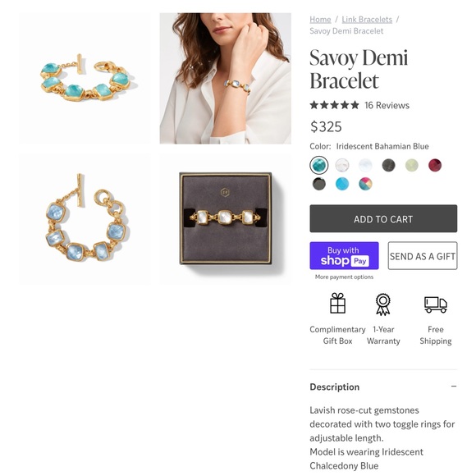
Task: Collapse the Description section minus icon
Action: pos(454,387)
